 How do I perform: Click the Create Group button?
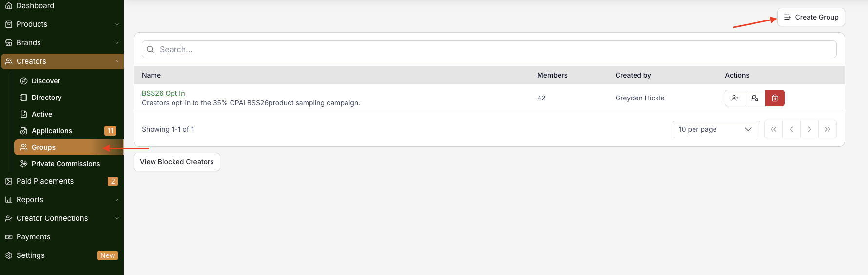click(811, 17)
